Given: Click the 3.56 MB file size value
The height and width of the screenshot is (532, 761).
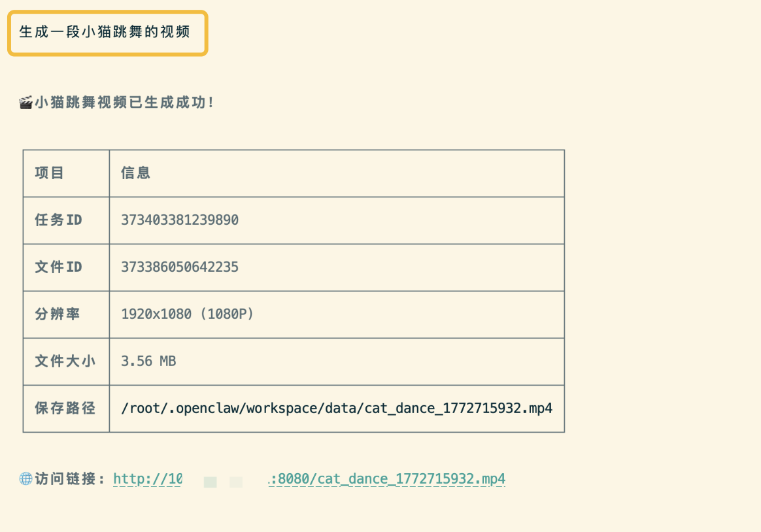Looking at the screenshot, I should [x=148, y=361].
